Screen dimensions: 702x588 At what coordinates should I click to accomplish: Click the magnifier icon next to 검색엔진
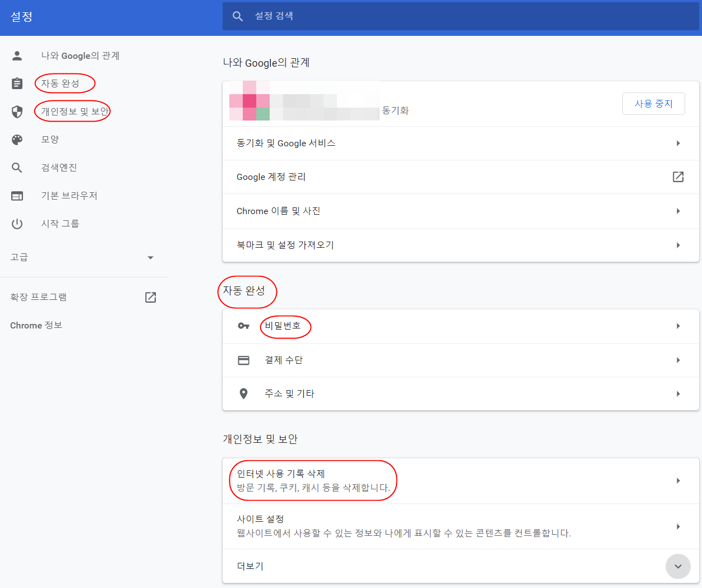click(x=17, y=168)
